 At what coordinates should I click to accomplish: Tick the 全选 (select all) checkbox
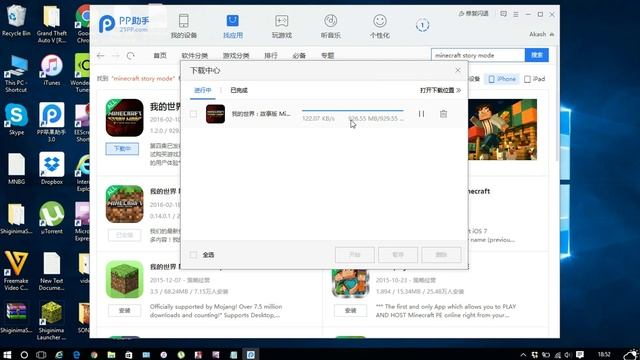(x=193, y=255)
